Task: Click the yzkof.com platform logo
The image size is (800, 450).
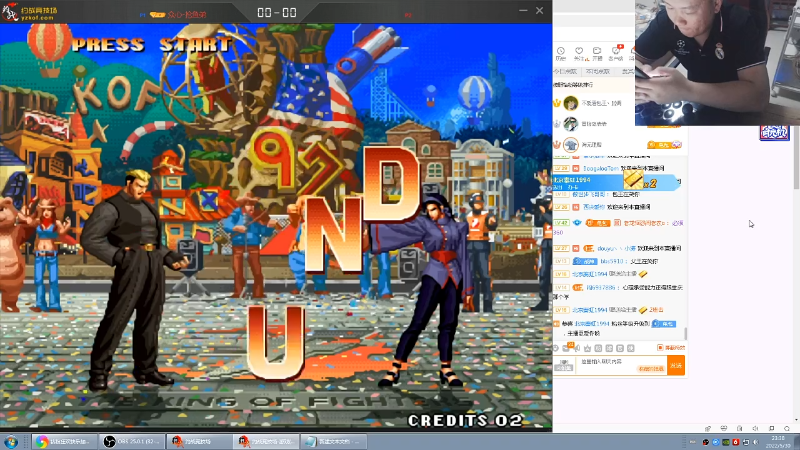Action: coord(30,13)
